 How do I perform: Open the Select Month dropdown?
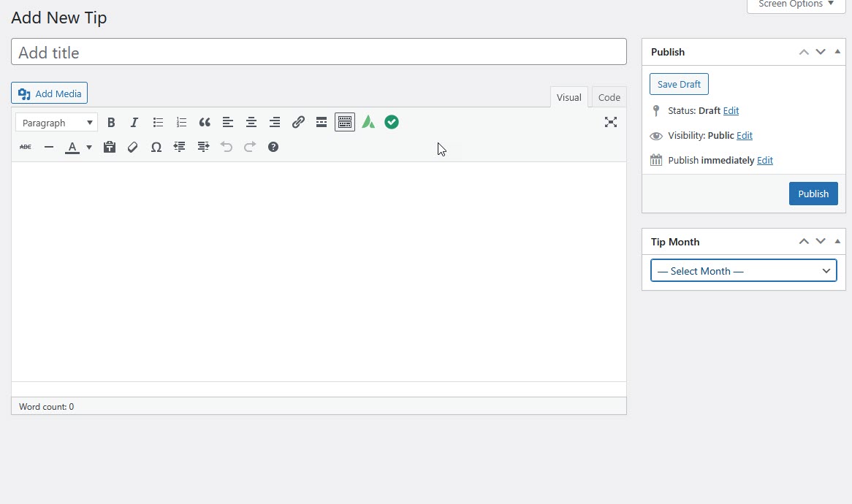click(x=743, y=270)
